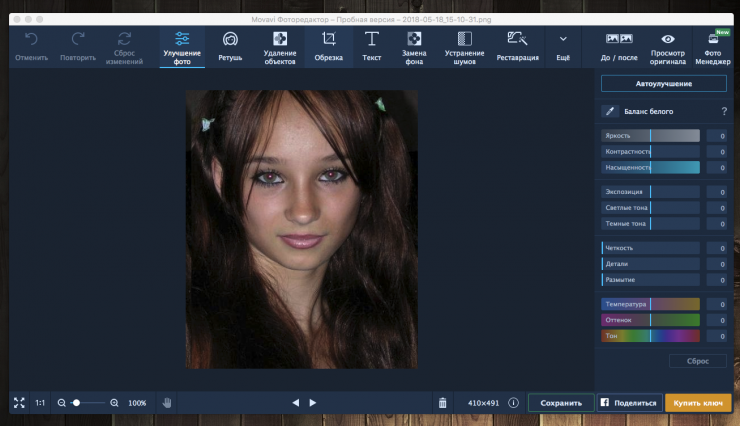Delete image with the trash icon
740x426 pixels.
pos(442,403)
